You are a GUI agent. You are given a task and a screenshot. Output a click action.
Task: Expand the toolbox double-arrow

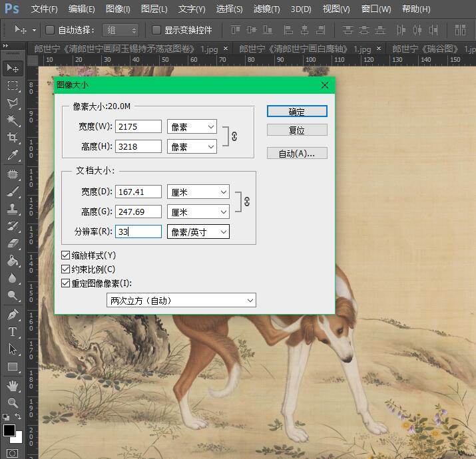pyautogui.click(x=5, y=45)
